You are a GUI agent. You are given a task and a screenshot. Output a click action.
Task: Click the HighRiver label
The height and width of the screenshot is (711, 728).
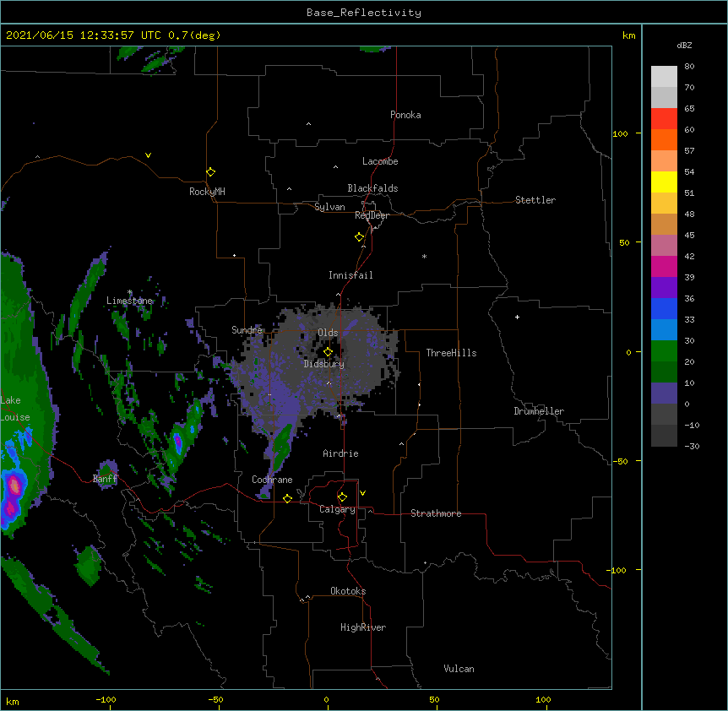click(363, 627)
